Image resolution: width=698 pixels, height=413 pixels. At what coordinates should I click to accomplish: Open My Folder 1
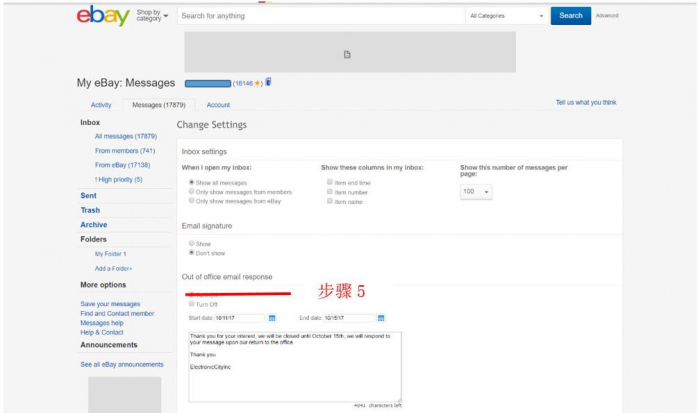pyautogui.click(x=110, y=254)
